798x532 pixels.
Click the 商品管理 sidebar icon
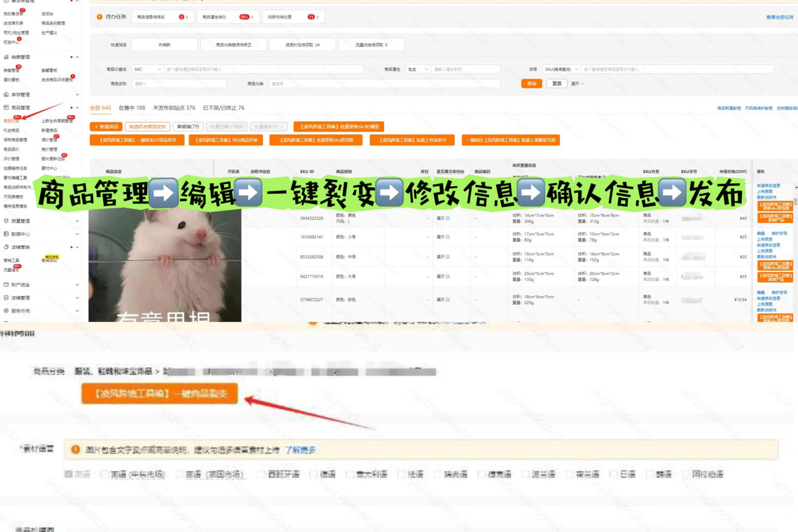coord(6,107)
